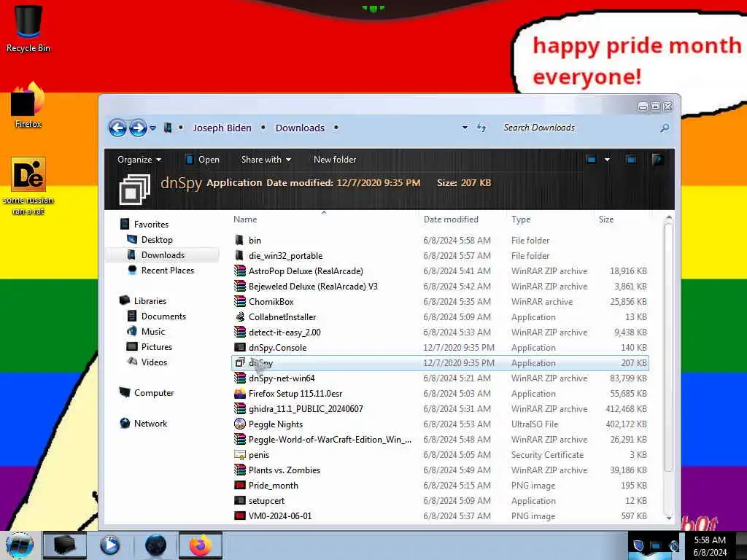Open the Videos library
The height and width of the screenshot is (560, 747).
click(147, 362)
